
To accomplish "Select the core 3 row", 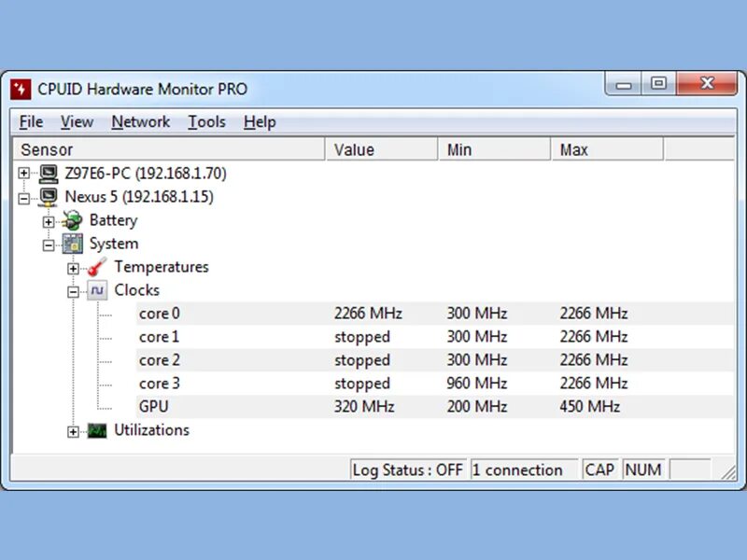I will [x=435, y=384].
